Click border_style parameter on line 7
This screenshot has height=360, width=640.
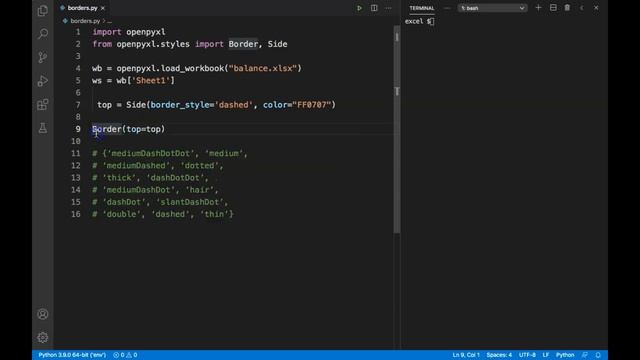[180, 105]
